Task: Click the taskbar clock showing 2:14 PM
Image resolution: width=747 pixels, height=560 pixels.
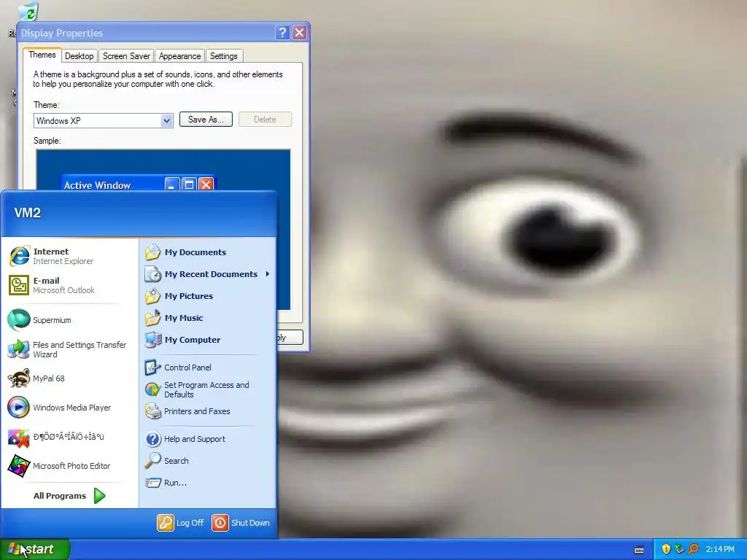Action: pos(720,550)
